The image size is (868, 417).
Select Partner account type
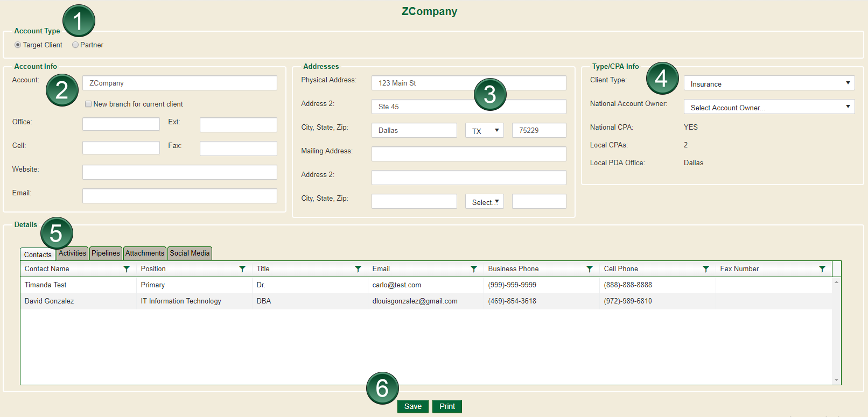(x=75, y=45)
